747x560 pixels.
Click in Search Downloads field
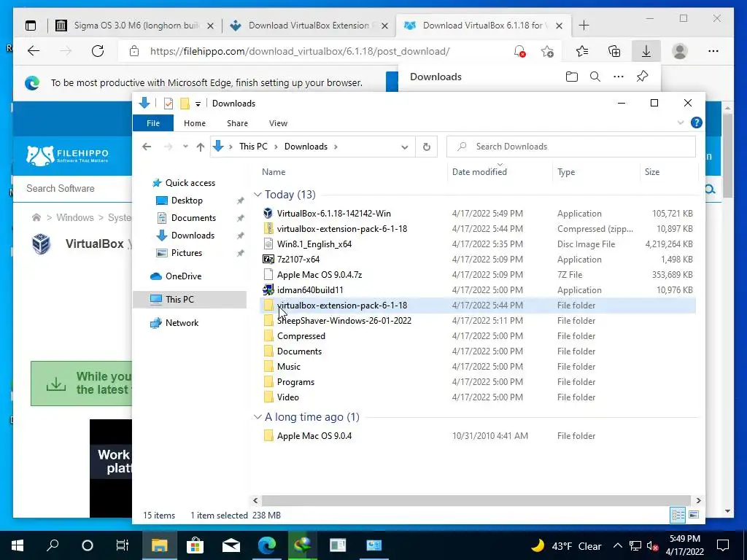(x=570, y=147)
